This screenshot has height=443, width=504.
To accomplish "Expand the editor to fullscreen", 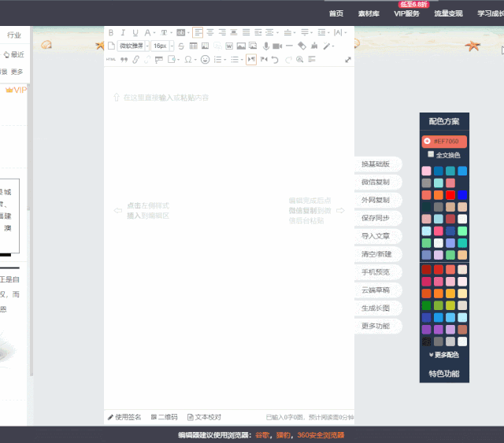I will (x=348, y=60).
